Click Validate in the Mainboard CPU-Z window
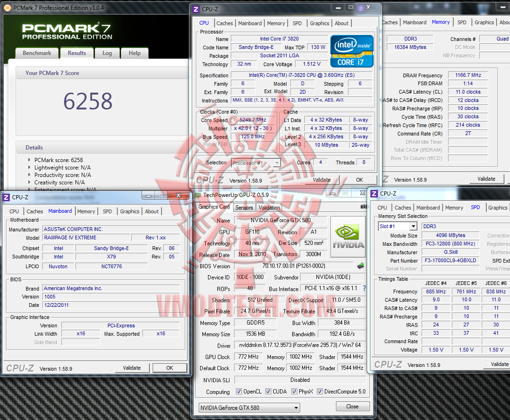Viewport: 510px width, 420px height. coord(132,368)
